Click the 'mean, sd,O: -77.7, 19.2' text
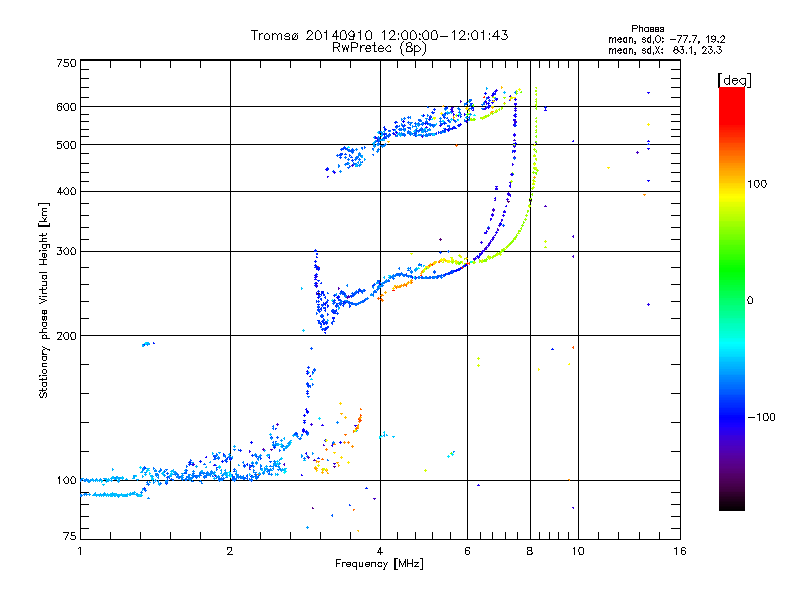 666,39
